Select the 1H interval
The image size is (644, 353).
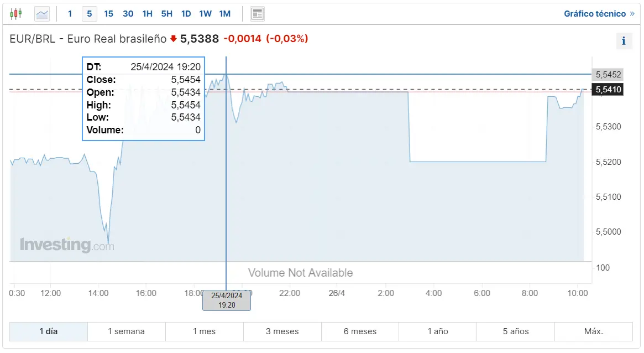coord(147,14)
